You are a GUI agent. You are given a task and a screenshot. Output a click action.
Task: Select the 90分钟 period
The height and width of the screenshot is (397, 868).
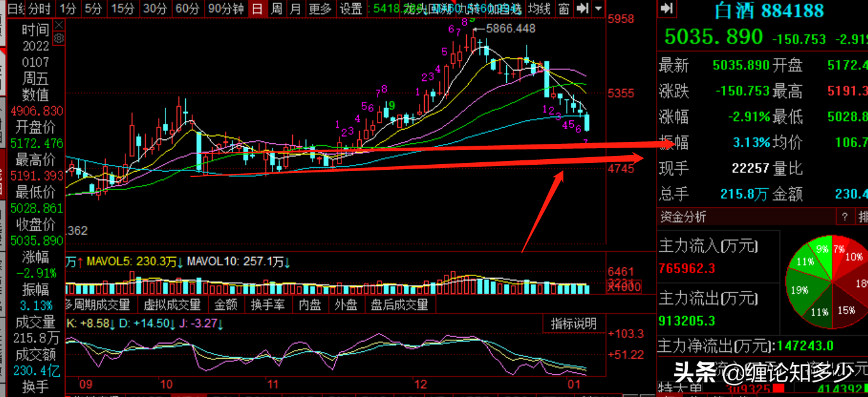[x=226, y=8]
